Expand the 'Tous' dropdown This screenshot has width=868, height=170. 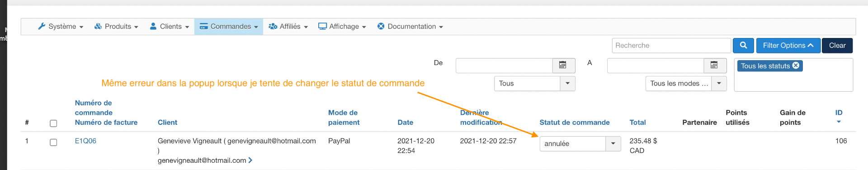click(x=567, y=84)
